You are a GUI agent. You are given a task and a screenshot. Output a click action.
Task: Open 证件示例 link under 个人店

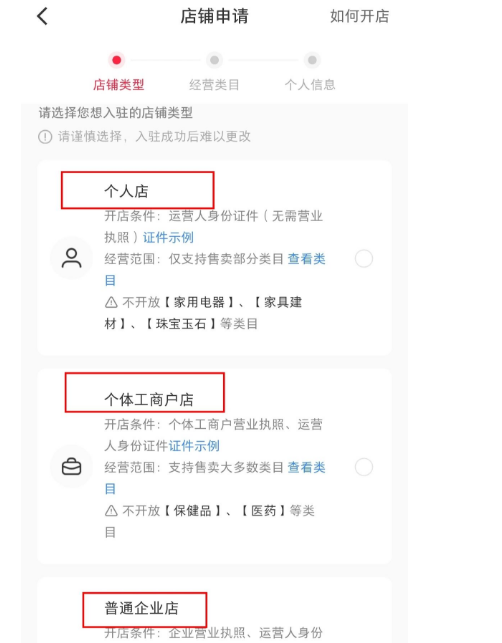[x=168, y=237]
